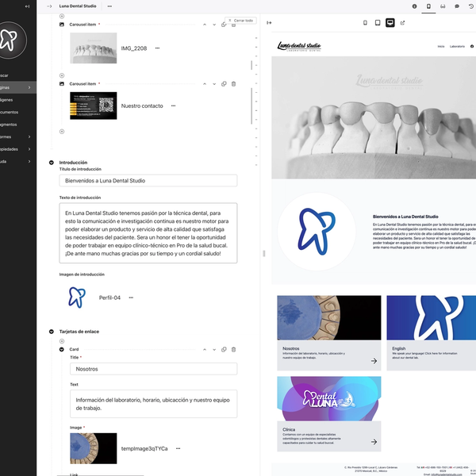Open the info panel icon in top bar

tap(414, 6)
